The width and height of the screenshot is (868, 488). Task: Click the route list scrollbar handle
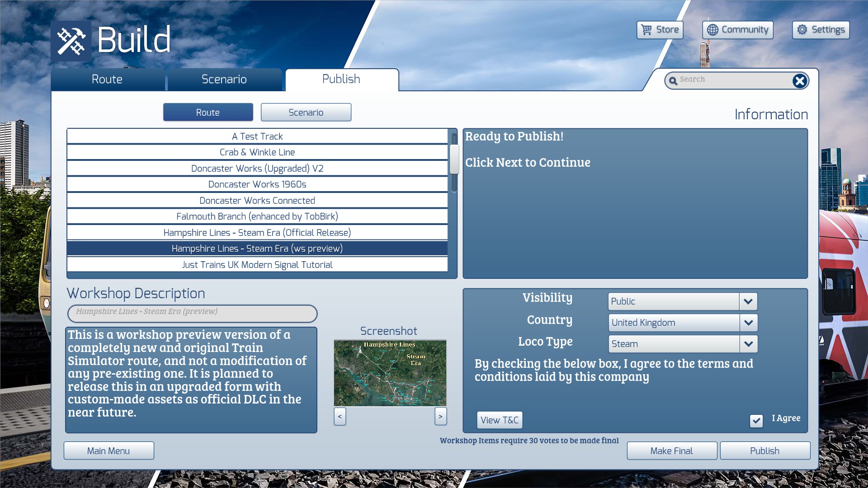(454, 159)
